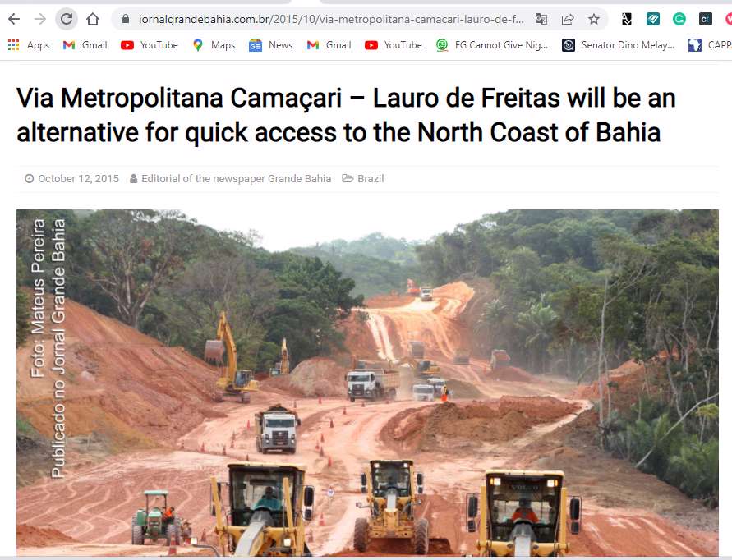The height and width of the screenshot is (560, 732).
Task: Go to the browser home icon
Action: (x=93, y=19)
